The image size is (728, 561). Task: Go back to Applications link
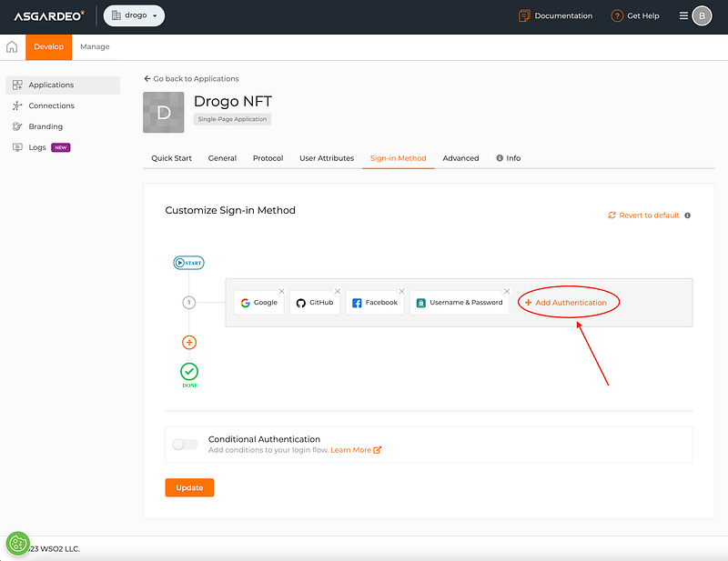click(x=191, y=79)
